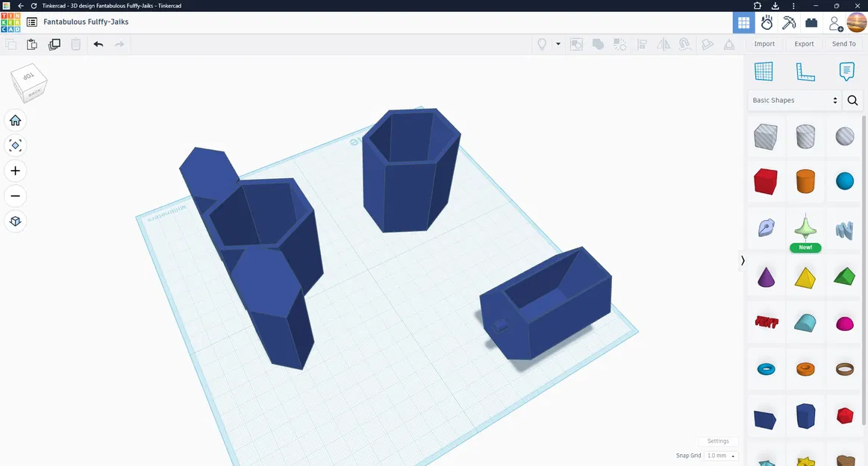Select the Ruler tool icon
Image resolution: width=868 pixels, height=466 pixels.
tap(805, 72)
